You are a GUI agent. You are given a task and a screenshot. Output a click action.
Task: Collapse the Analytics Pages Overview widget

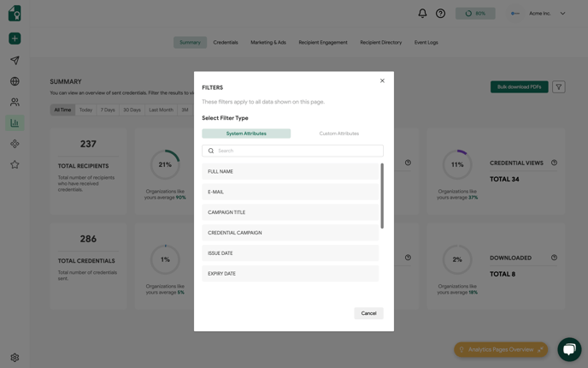coord(540,349)
